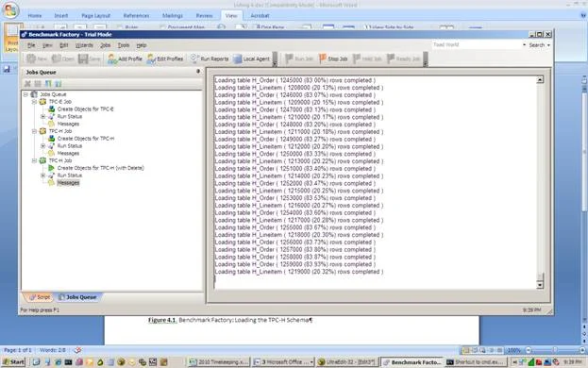
Task: Click the Word status bar Words count
Action: click(x=52, y=350)
